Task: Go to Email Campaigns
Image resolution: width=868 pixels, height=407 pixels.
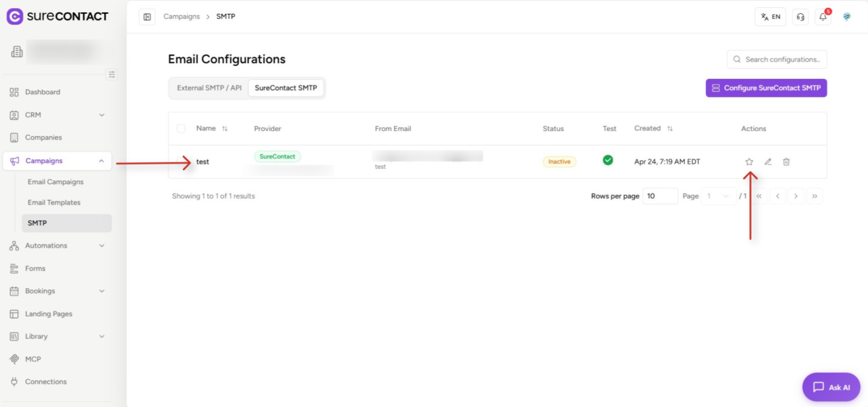Action: 56,182
